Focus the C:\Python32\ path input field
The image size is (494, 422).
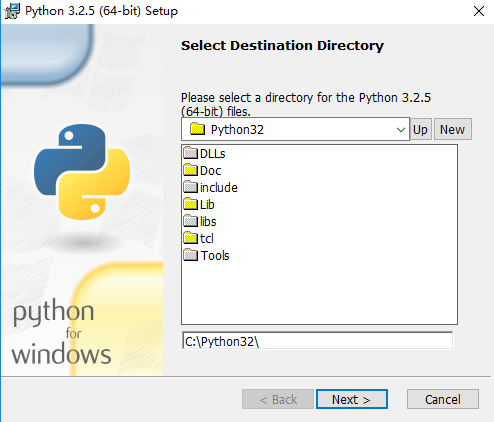pyautogui.click(x=317, y=341)
